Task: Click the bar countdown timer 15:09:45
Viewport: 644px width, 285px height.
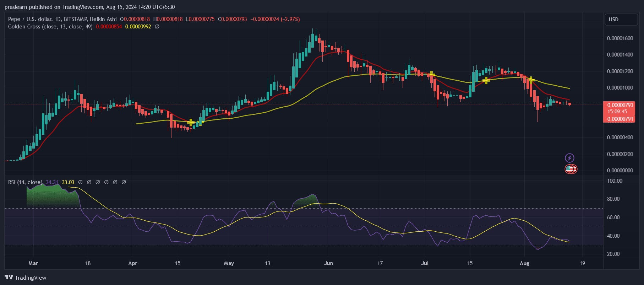Action: (x=617, y=112)
